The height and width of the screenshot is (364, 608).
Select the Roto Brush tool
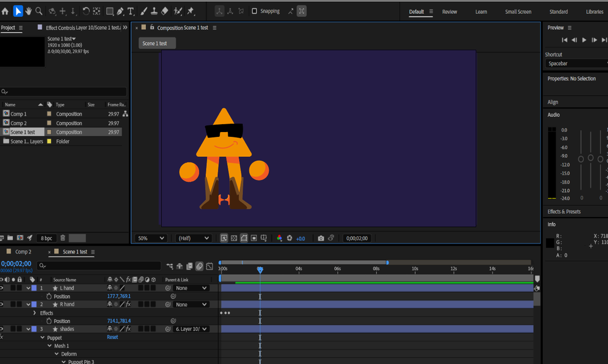178,11
